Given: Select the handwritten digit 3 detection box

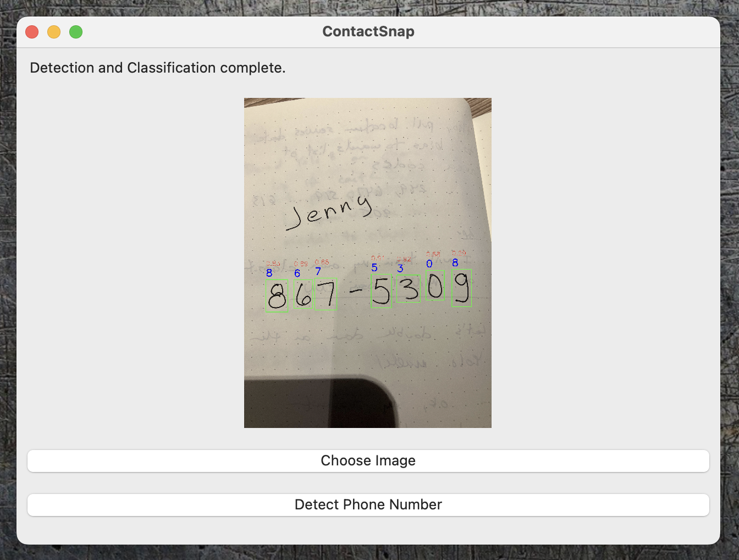Looking at the screenshot, I should click(409, 288).
